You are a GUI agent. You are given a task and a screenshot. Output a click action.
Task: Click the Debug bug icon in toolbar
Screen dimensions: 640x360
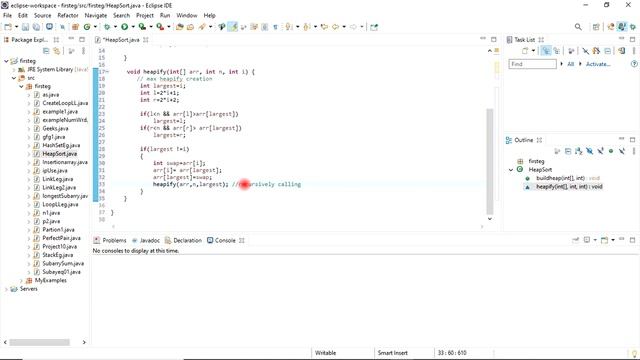point(107,27)
